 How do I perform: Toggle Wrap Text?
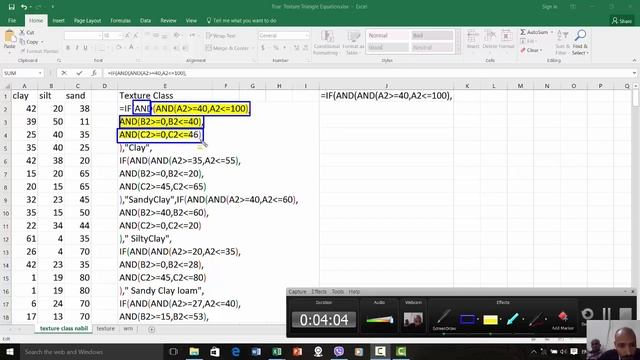tap(221, 36)
